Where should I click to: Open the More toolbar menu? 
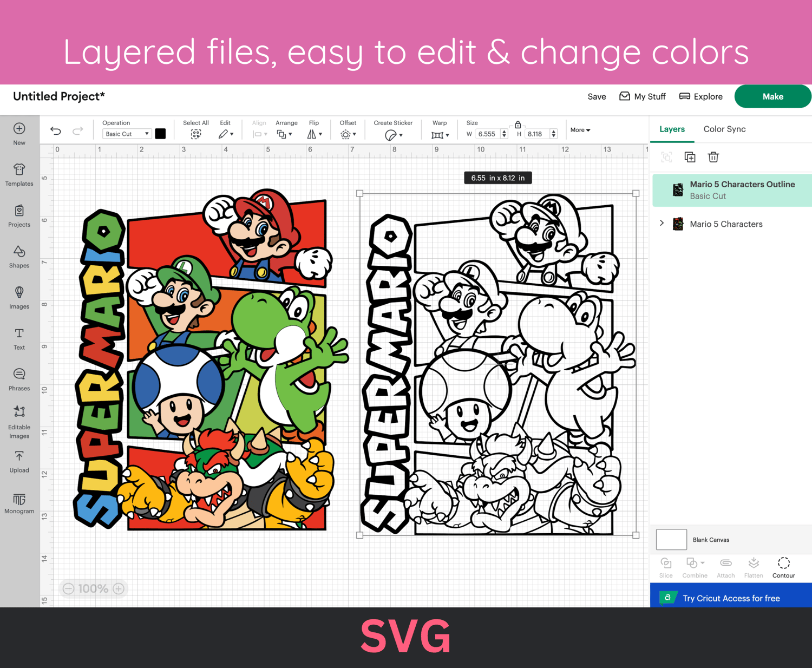580,130
